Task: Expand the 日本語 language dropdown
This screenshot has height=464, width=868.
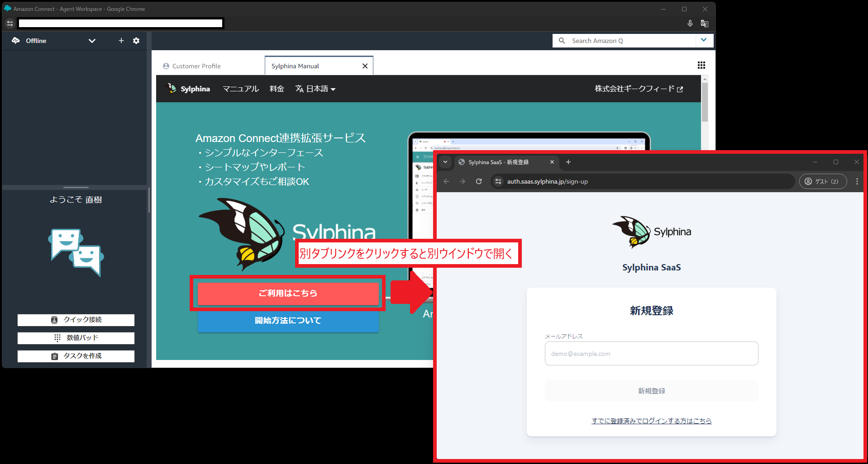Action: tap(315, 89)
